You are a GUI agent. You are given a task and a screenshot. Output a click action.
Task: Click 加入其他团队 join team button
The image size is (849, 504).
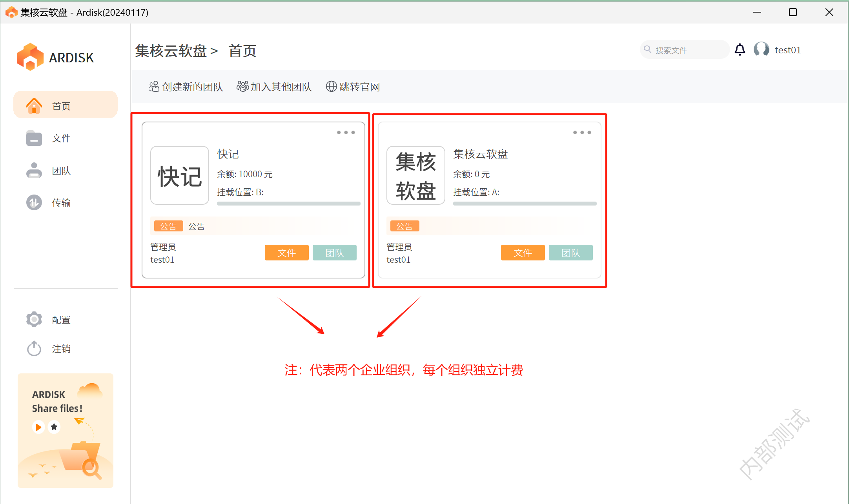(x=274, y=87)
